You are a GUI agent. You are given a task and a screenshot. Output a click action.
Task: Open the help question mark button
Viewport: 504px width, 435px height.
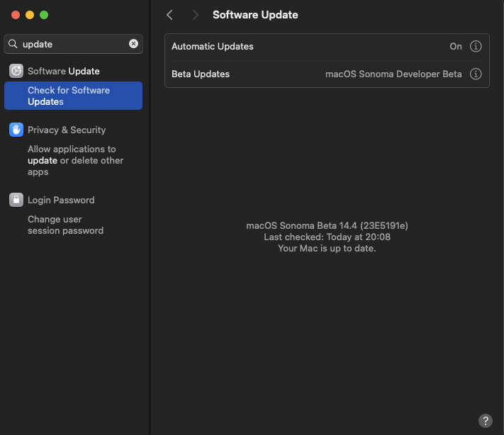pyautogui.click(x=485, y=421)
